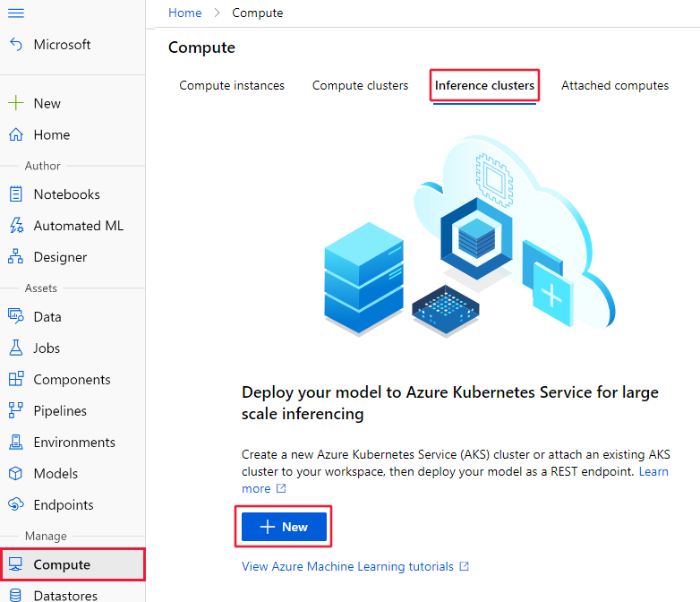Open the Models cube icon
This screenshot has width=700, height=602.
pos(15,473)
